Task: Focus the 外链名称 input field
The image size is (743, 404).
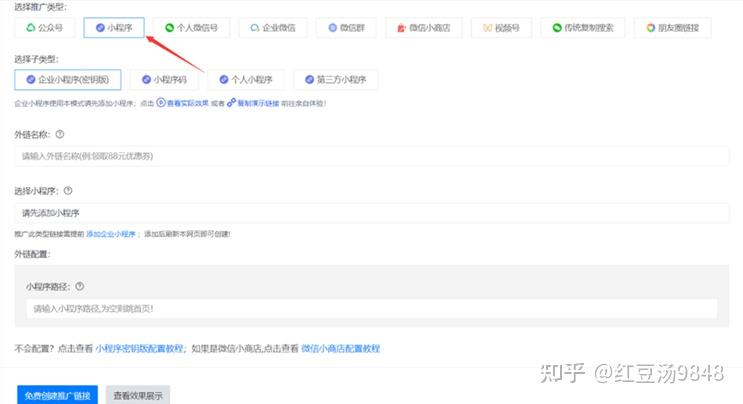Action: coord(372,156)
